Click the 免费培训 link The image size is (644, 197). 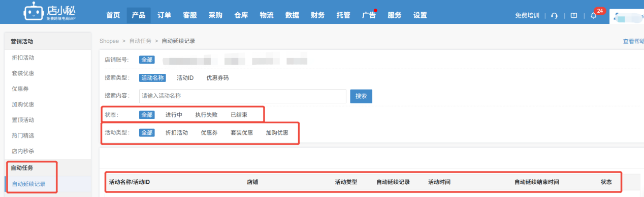(x=527, y=15)
